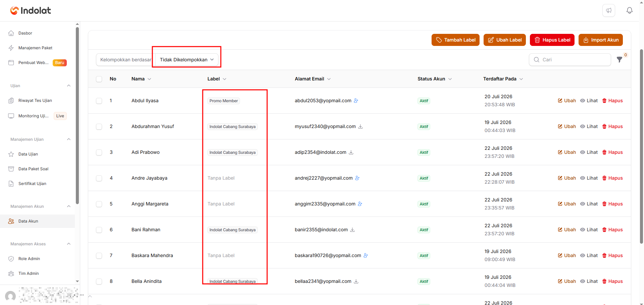Click the user icon beside anggim2335@yopmail.com
The height and width of the screenshot is (305, 644).
point(360,204)
